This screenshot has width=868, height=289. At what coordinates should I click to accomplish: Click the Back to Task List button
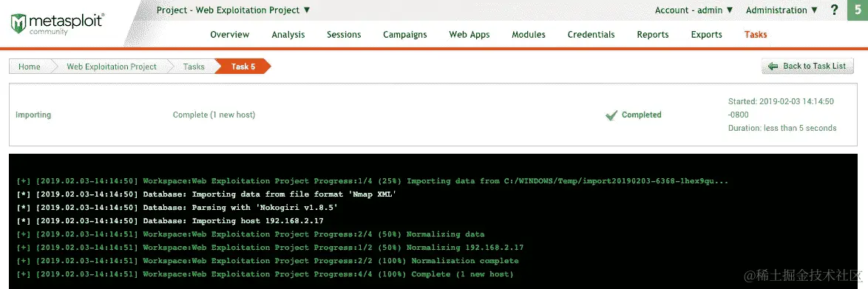click(807, 66)
